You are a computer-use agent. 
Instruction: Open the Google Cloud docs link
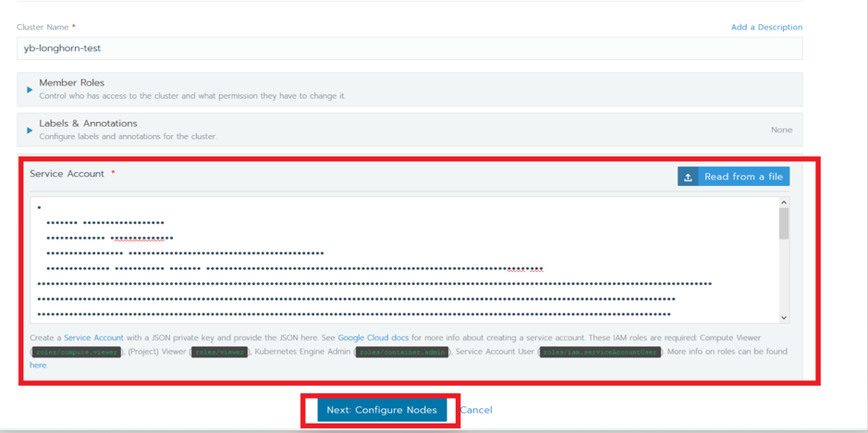pos(373,339)
